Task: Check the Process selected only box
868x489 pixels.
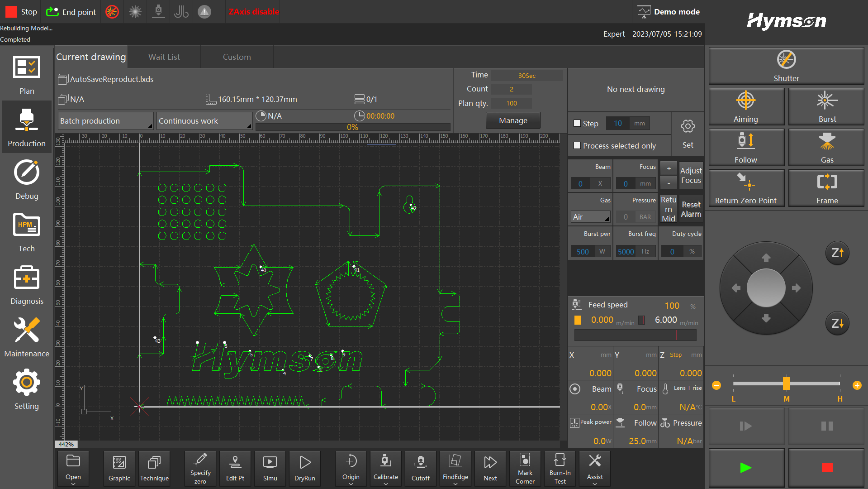Action: coord(577,145)
